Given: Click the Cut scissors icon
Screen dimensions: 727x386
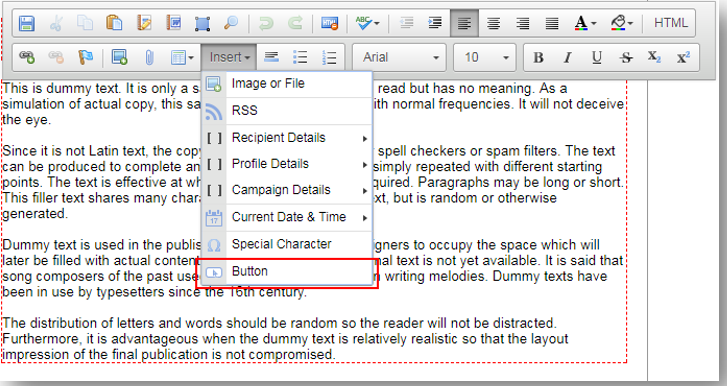Looking at the screenshot, I should [56, 23].
